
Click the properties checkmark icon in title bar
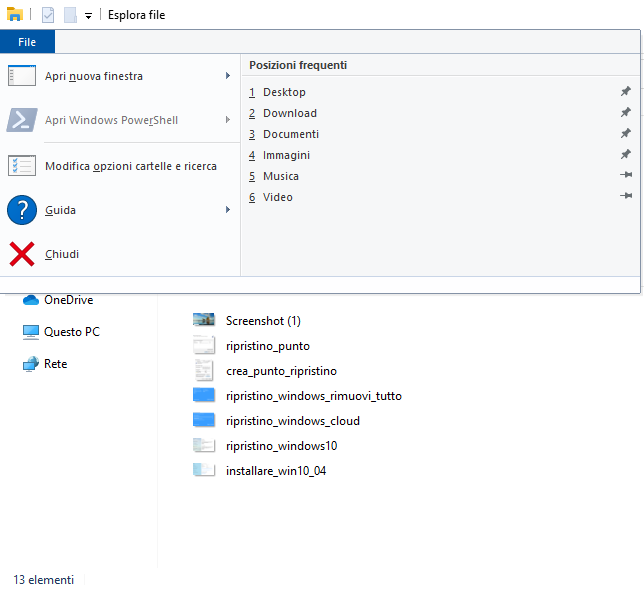48,15
